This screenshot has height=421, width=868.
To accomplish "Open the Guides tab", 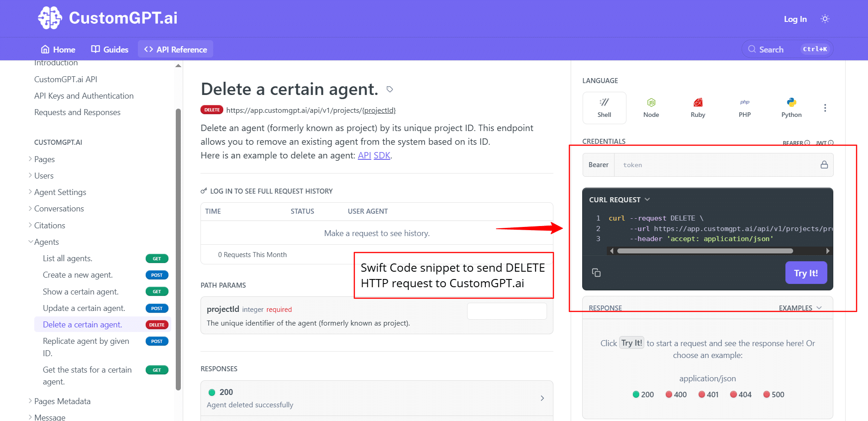I will tap(110, 49).
